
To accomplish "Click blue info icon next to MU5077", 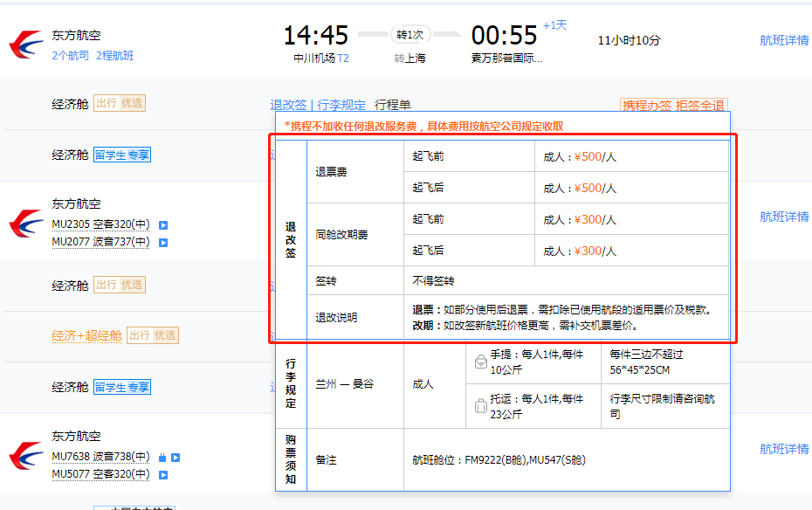I will 163,475.
